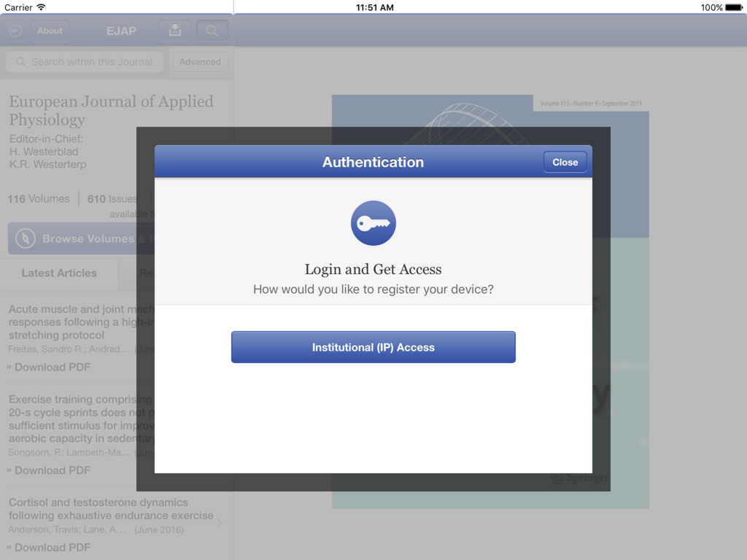The width and height of the screenshot is (747, 560).
Task: Click the magnifier search icon in header
Action: 212,31
